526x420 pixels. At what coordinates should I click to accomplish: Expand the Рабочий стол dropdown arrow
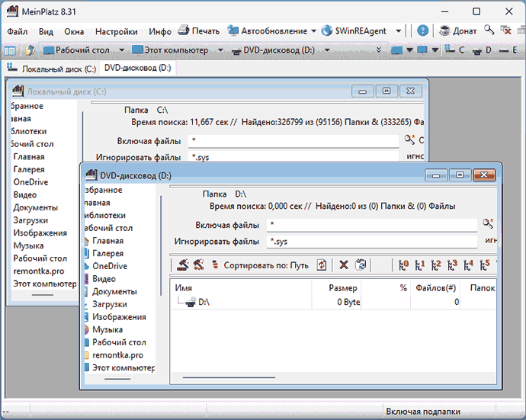[122, 50]
